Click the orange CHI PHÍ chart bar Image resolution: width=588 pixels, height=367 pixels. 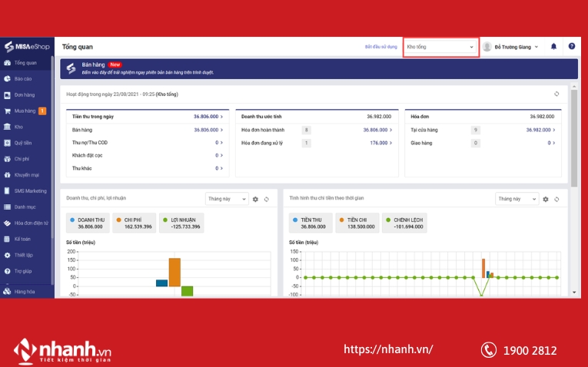point(174,273)
